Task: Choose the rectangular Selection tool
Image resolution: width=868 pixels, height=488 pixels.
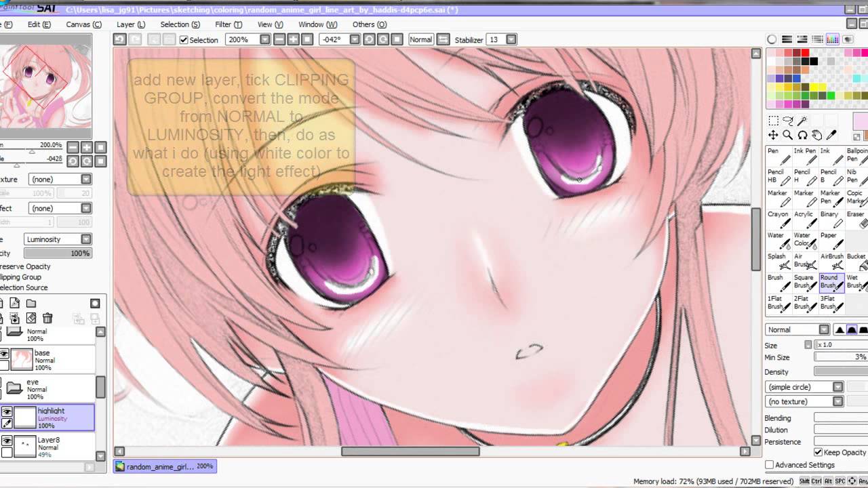Action: (773, 121)
